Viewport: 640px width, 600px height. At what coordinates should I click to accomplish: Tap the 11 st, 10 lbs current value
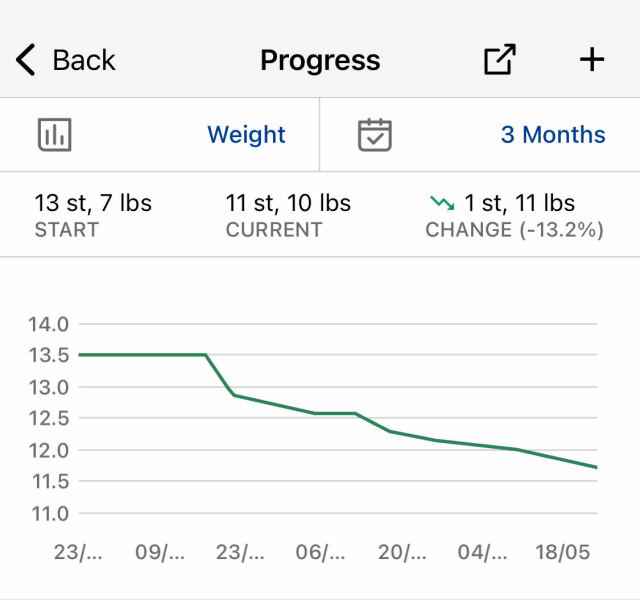tap(288, 203)
